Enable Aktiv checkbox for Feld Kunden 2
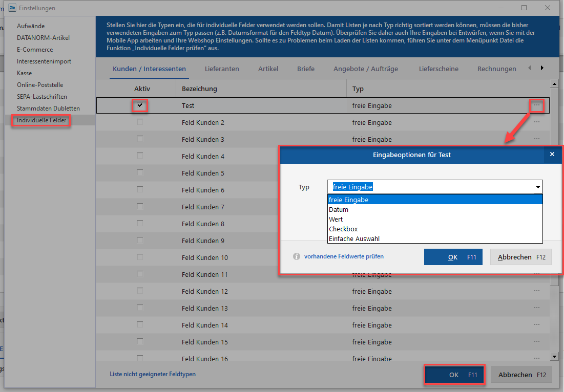Screen dimensions: 564x392 [x=140, y=122]
